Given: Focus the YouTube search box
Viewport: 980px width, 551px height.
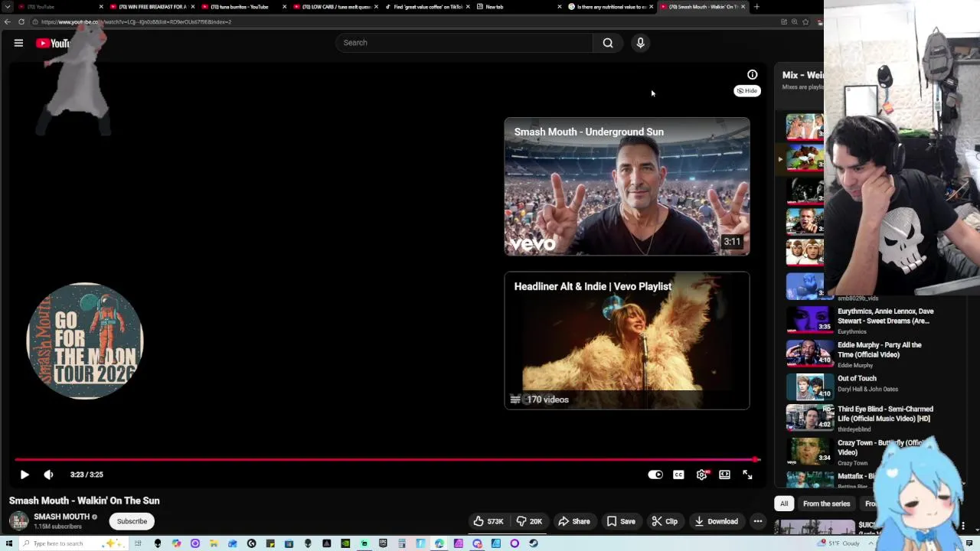Looking at the screenshot, I should pyautogui.click(x=464, y=43).
